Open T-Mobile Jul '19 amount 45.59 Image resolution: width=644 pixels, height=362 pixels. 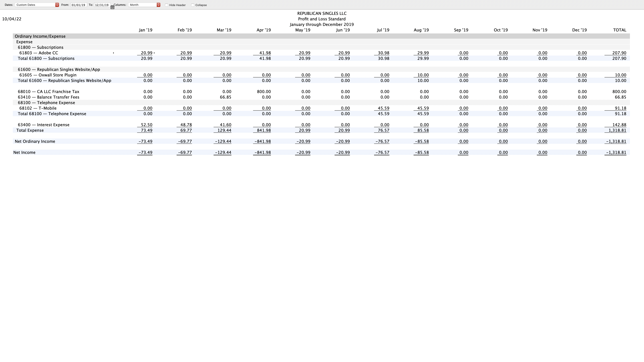click(384, 108)
